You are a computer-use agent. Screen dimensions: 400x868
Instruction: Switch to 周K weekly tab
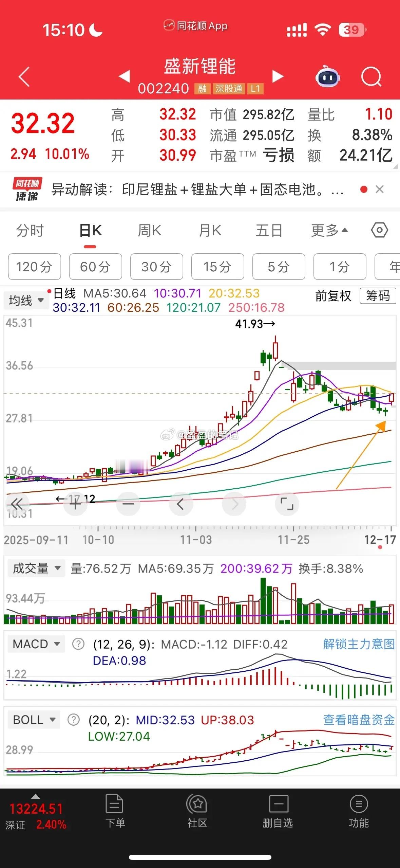point(150,231)
